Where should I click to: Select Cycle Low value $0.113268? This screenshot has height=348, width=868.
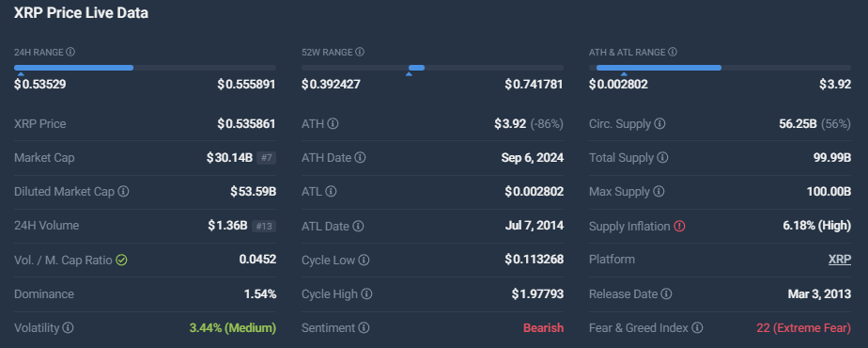[535, 260]
